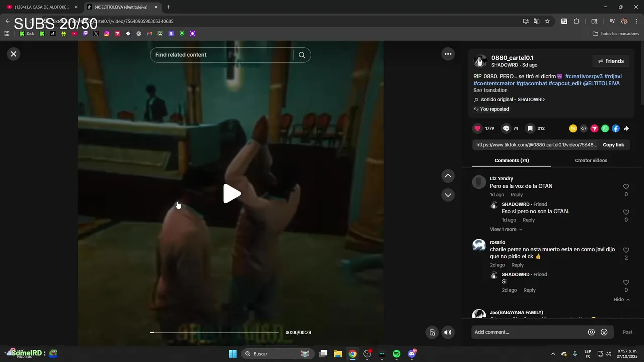Expand View 1 more replies
This screenshot has height=362, width=644.
tap(506, 229)
